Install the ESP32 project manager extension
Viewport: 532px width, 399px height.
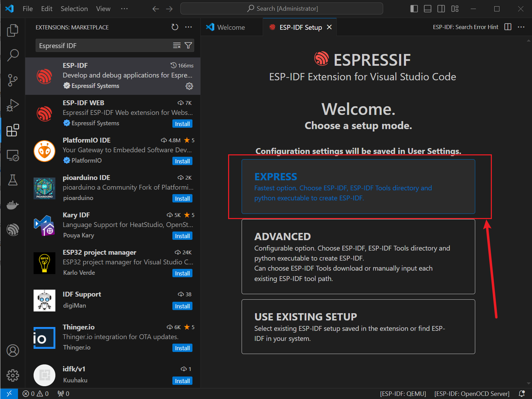182,273
